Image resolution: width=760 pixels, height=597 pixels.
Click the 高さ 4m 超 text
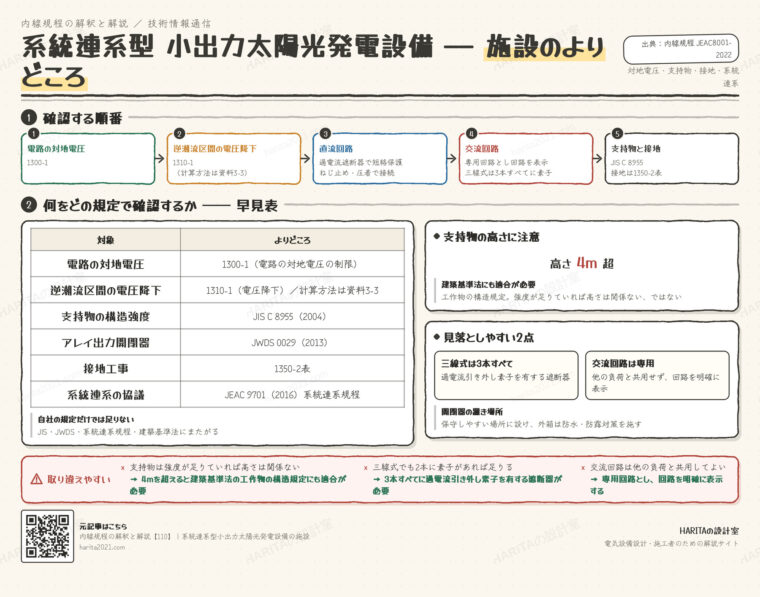[582, 263]
